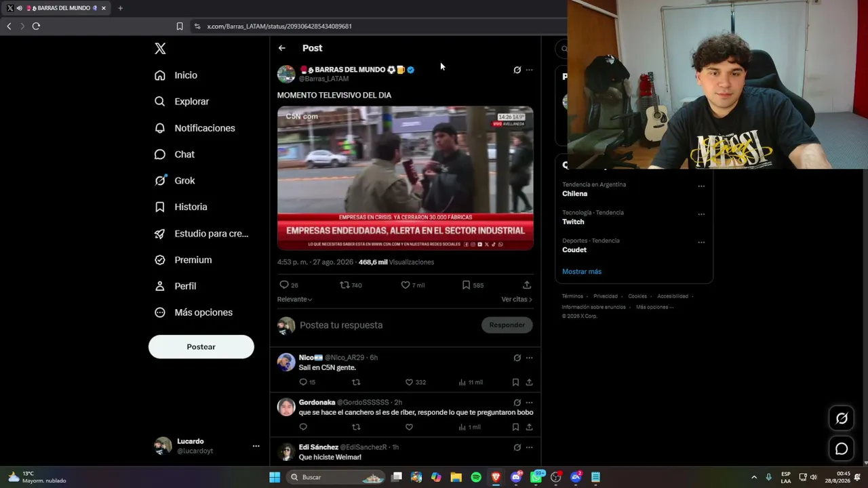The width and height of the screenshot is (868, 488).
Task: Open the Privacidad footer link
Action: click(x=606, y=296)
